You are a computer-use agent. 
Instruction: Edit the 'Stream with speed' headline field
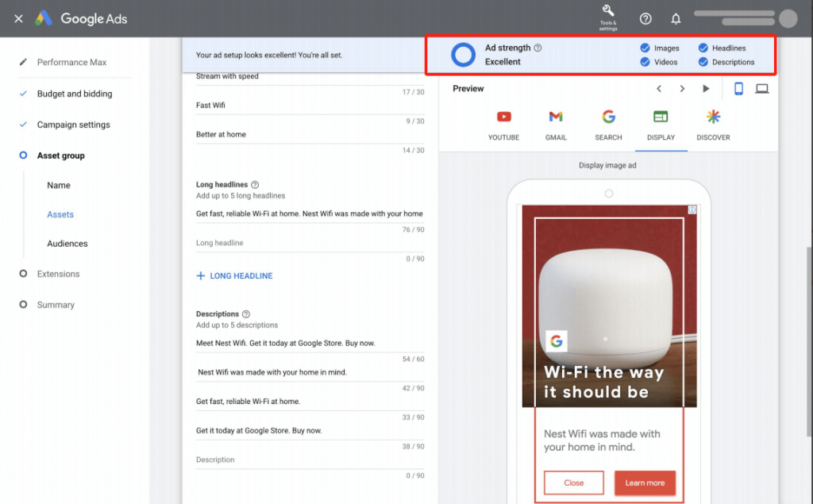tap(310, 78)
